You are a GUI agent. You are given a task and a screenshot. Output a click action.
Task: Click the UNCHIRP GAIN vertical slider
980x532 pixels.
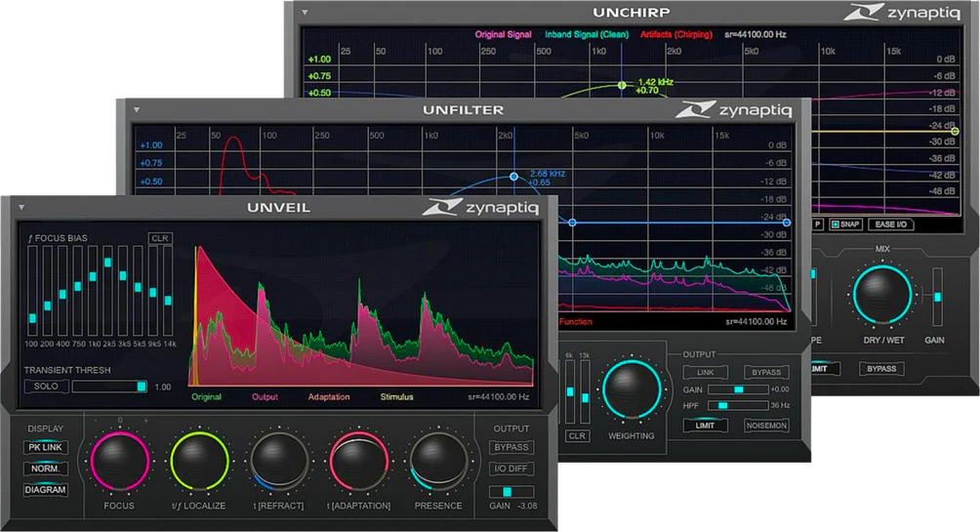(x=937, y=297)
